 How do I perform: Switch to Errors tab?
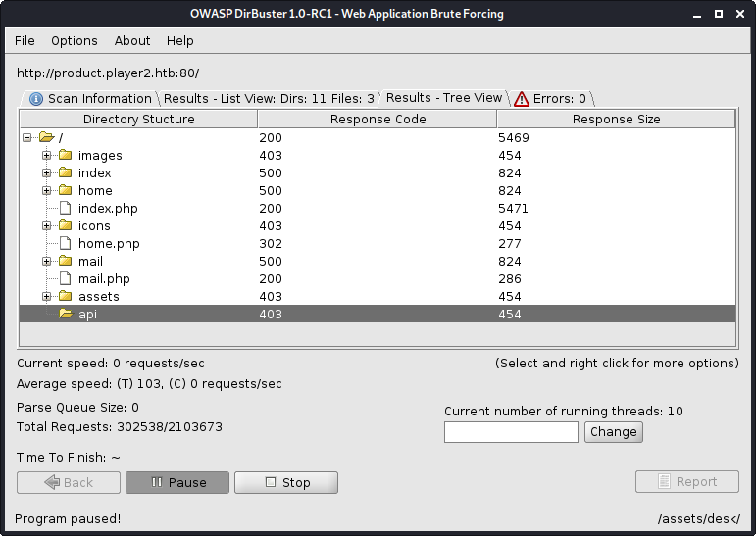tap(551, 98)
